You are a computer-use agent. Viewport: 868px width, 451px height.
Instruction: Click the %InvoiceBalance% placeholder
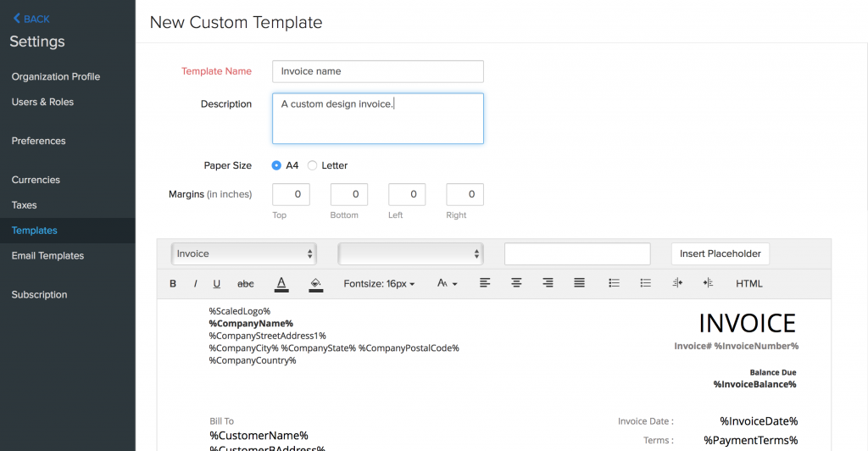pyautogui.click(x=754, y=384)
